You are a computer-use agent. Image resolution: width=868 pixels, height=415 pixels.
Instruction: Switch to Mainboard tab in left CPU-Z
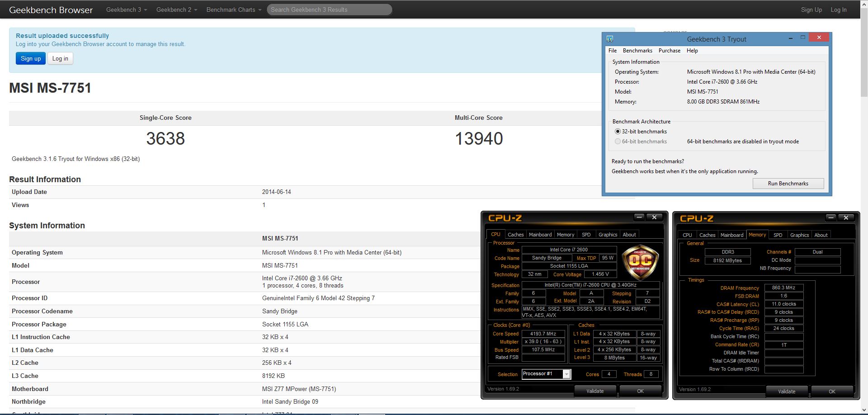[540, 235]
